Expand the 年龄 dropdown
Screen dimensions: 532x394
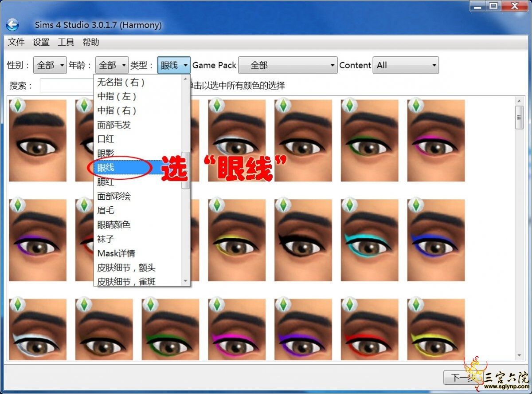click(112, 65)
